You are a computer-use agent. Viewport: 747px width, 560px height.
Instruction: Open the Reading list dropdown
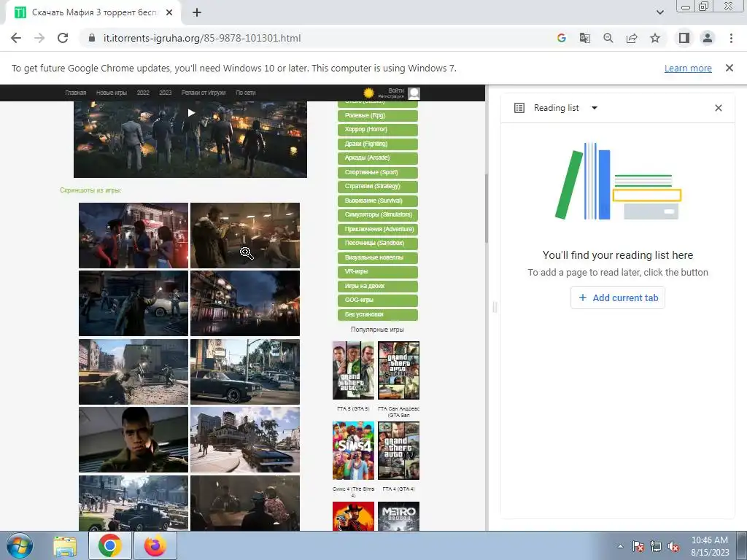(594, 108)
